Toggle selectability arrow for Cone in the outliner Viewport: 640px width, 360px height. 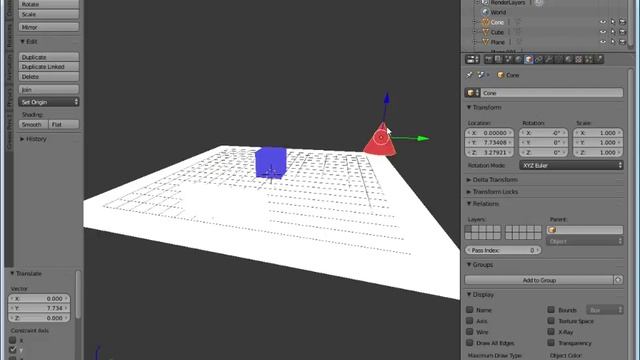613,22
